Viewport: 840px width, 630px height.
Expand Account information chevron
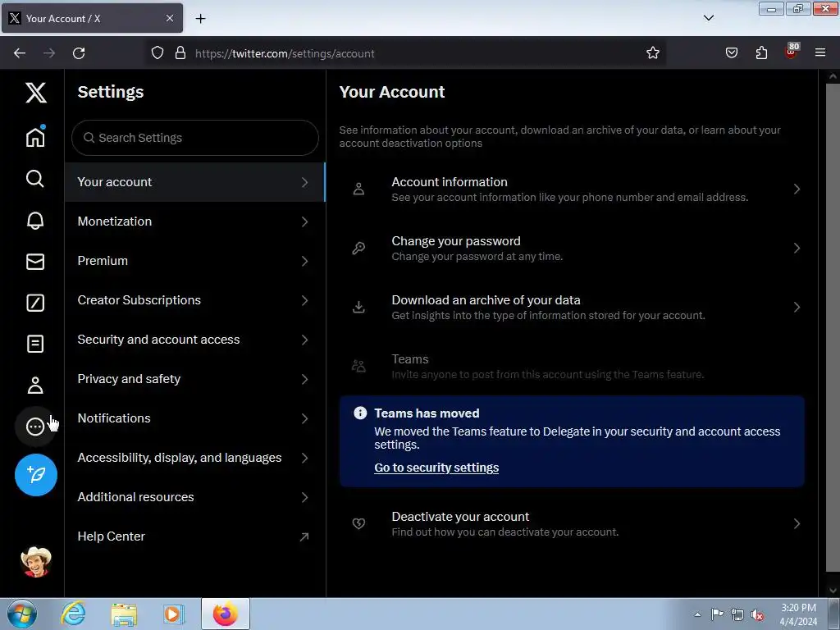coord(797,189)
